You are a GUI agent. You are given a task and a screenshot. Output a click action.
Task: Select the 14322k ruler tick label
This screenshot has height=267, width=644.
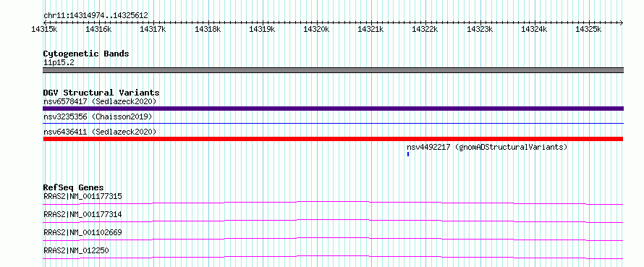[x=425, y=29]
